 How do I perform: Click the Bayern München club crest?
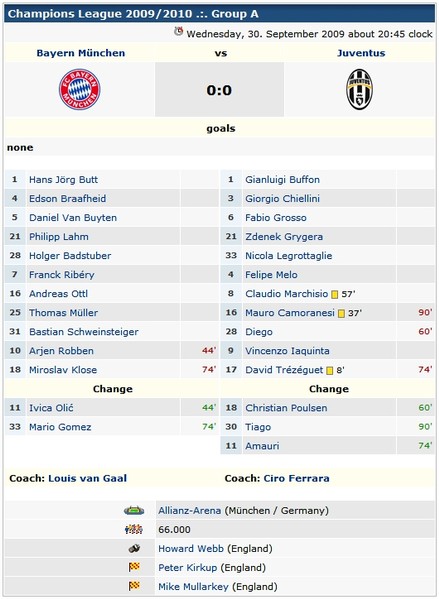tap(79, 89)
